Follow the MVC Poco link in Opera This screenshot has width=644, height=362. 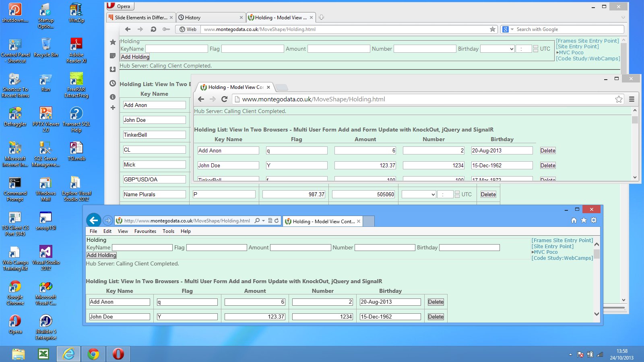pyautogui.click(x=571, y=53)
